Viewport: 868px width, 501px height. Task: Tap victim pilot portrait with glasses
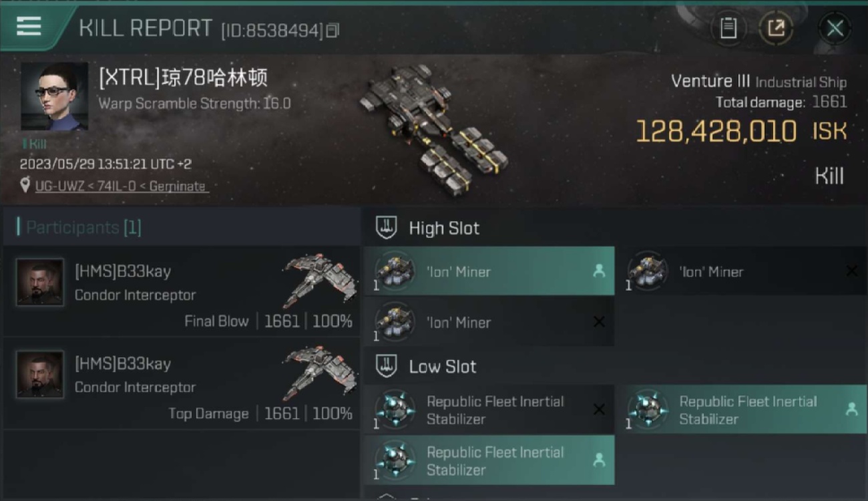(x=54, y=97)
